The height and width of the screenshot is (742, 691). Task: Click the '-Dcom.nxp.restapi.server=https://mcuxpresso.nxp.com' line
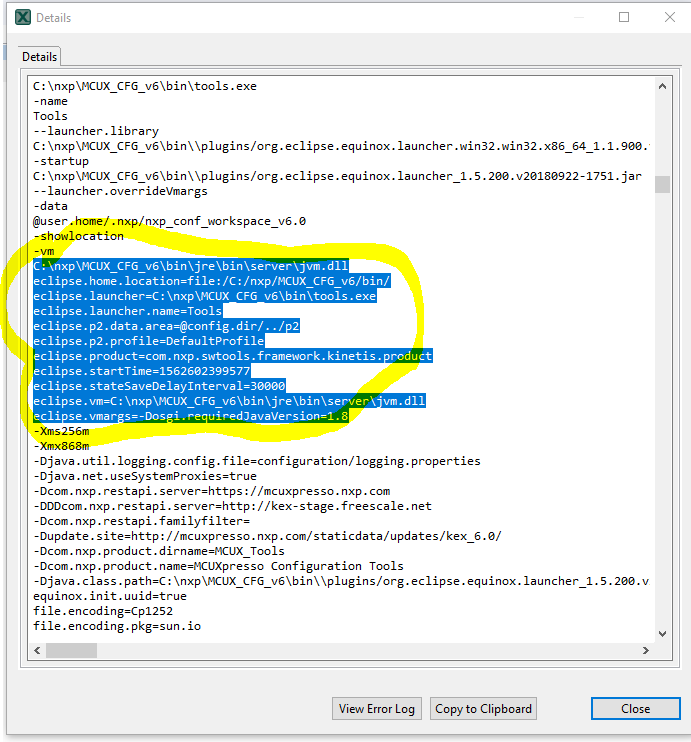click(212, 491)
